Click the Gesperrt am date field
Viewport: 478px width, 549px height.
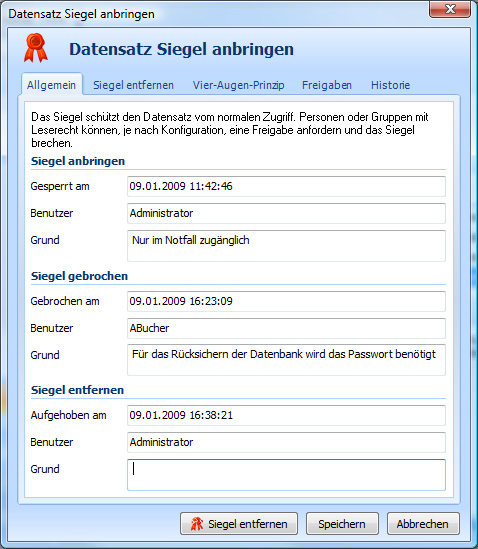(x=286, y=186)
